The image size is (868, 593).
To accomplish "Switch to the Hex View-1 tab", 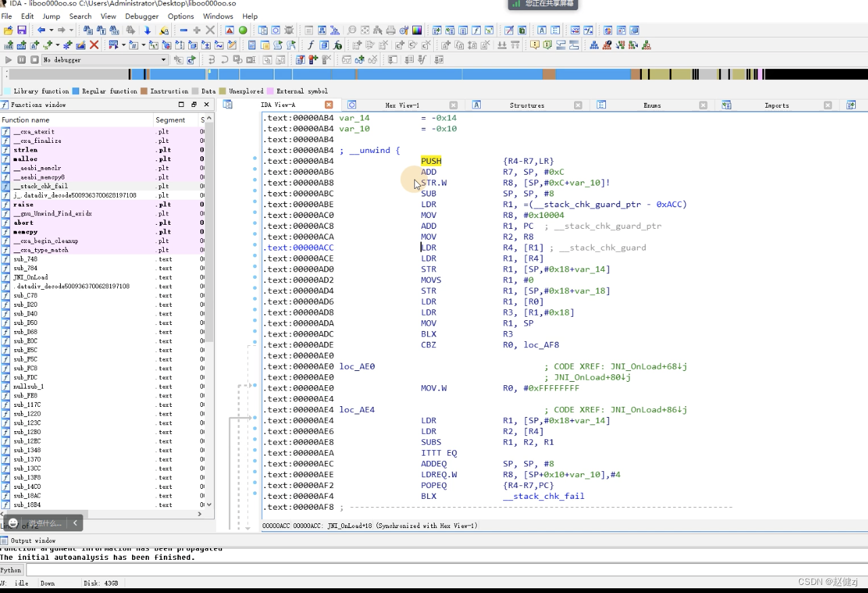I will click(x=402, y=106).
